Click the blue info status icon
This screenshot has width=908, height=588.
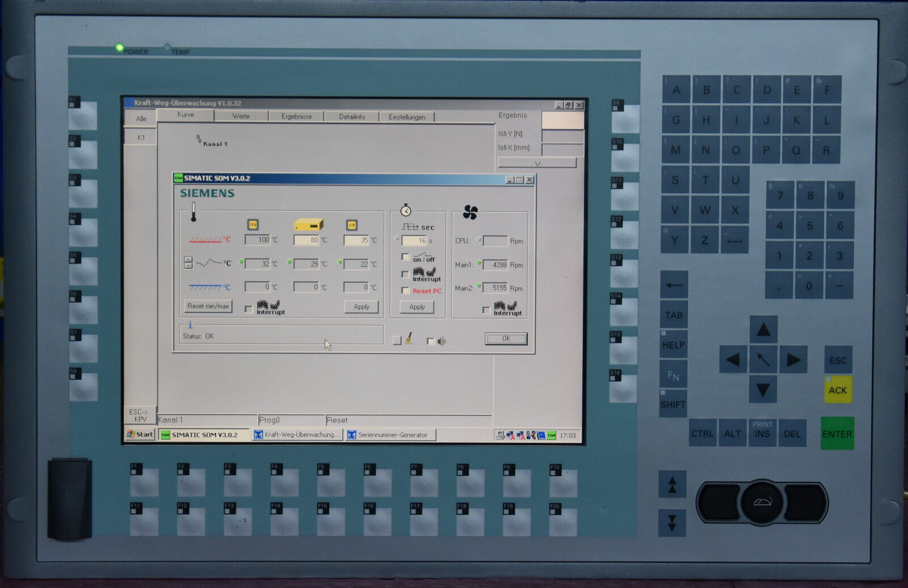click(190, 325)
